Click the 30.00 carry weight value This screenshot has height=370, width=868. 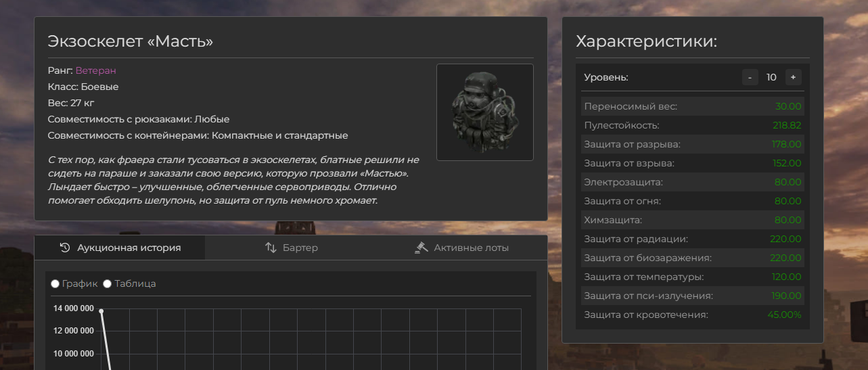coord(789,106)
